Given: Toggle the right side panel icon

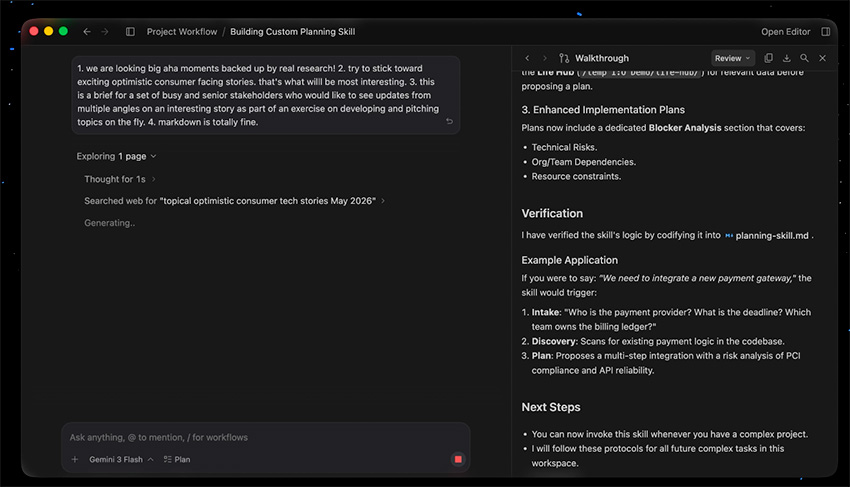Looking at the screenshot, I should click(826, 31).
